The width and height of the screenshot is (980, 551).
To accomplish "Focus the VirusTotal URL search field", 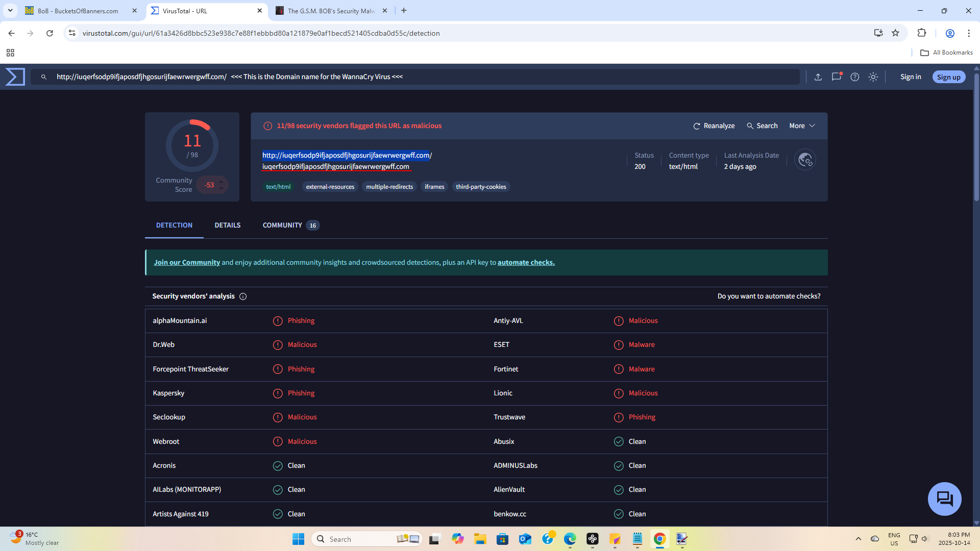I will click(x=415, y=77).
